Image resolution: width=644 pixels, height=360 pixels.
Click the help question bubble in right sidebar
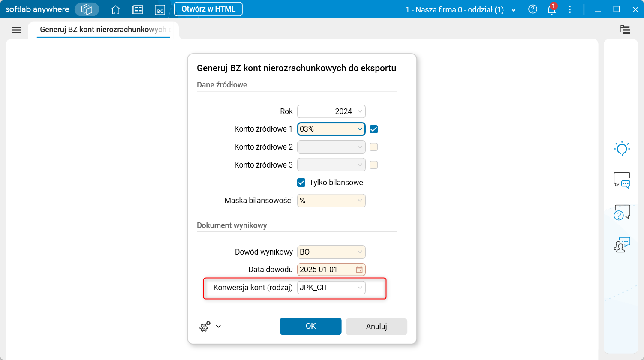[x=621, y=212]
